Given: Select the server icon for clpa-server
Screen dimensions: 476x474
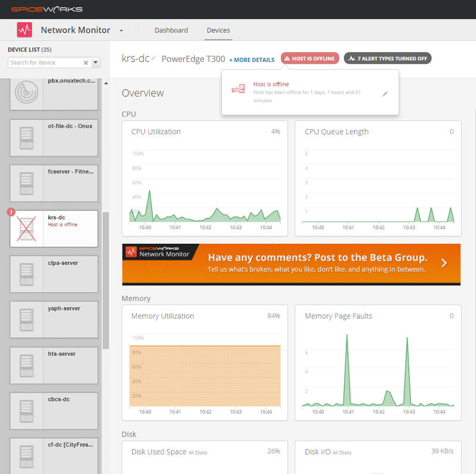Looking at the screenshot, I should click(x=26, y=274).
